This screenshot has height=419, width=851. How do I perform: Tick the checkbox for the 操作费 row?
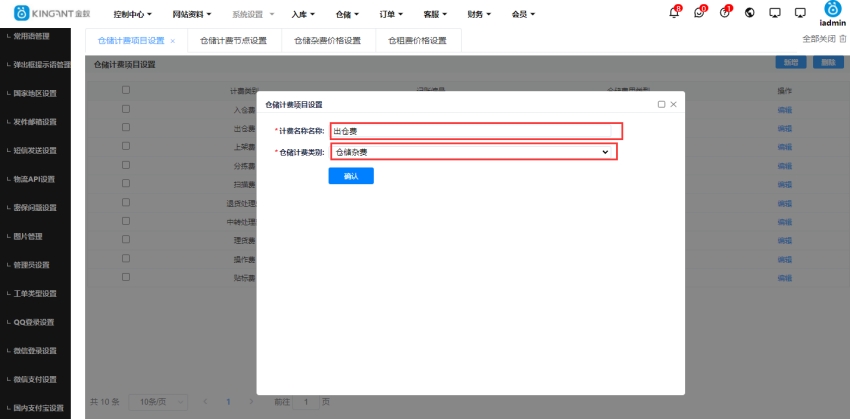pyautogui.click(x=126, y=258)
